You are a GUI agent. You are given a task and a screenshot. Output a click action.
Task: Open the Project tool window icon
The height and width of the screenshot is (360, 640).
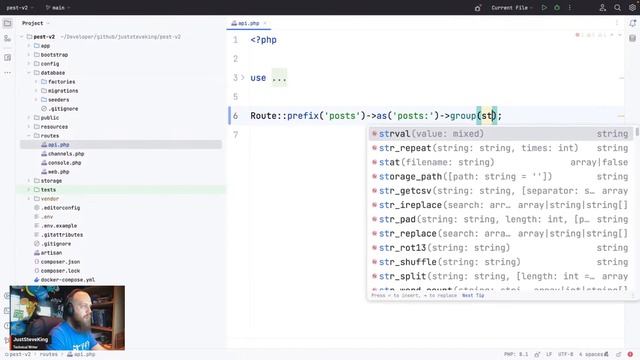pos(7,23)
